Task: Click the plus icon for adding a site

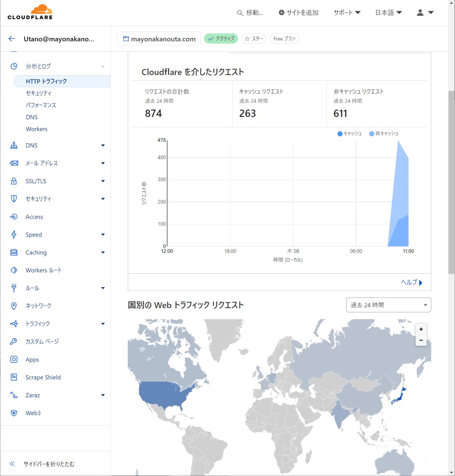Action: coord(281,13)
